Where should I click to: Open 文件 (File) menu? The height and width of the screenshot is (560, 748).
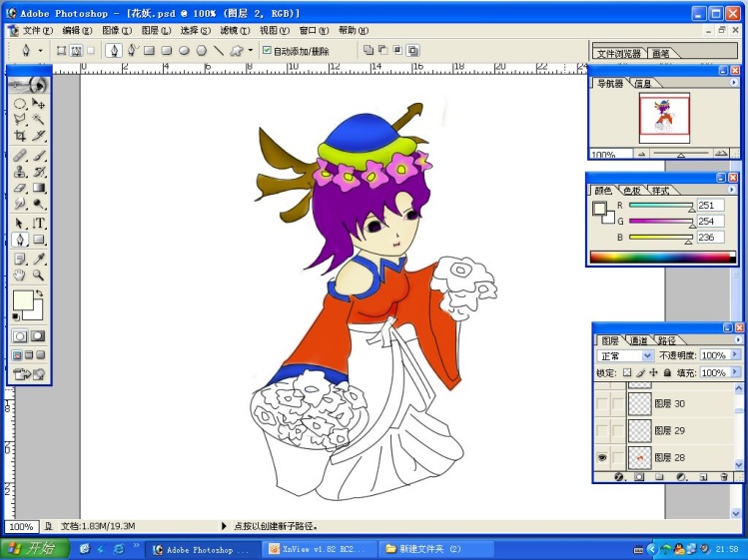38,30
